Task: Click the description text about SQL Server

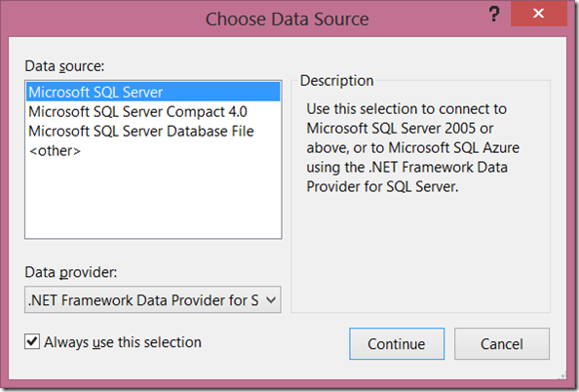Action: pyautogui.click(x=413, y=148)
